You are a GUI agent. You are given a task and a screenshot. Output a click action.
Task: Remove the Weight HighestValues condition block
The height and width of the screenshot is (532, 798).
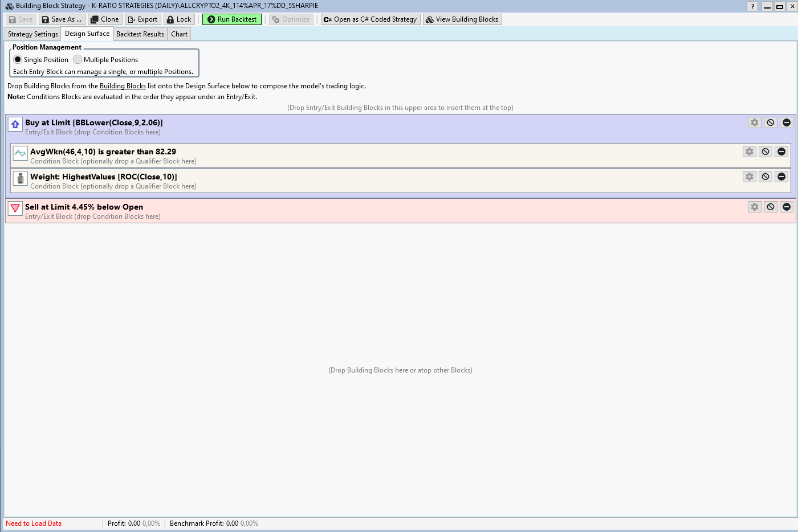click(781, 177)
